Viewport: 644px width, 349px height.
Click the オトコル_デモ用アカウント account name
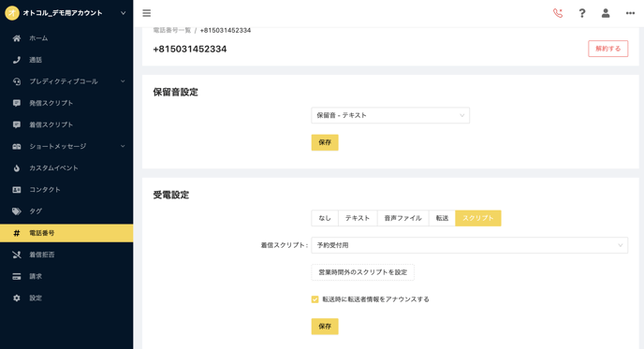click(63, 13)
